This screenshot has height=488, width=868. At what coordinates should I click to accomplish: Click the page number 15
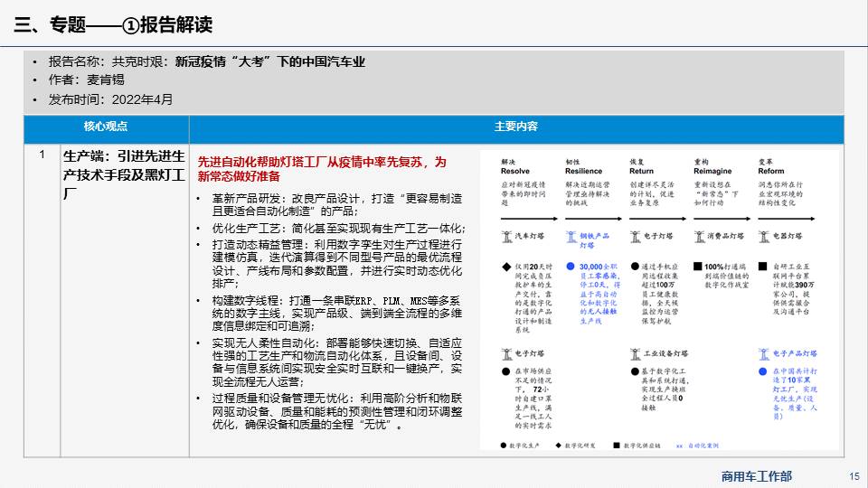[x=854, y=476]
